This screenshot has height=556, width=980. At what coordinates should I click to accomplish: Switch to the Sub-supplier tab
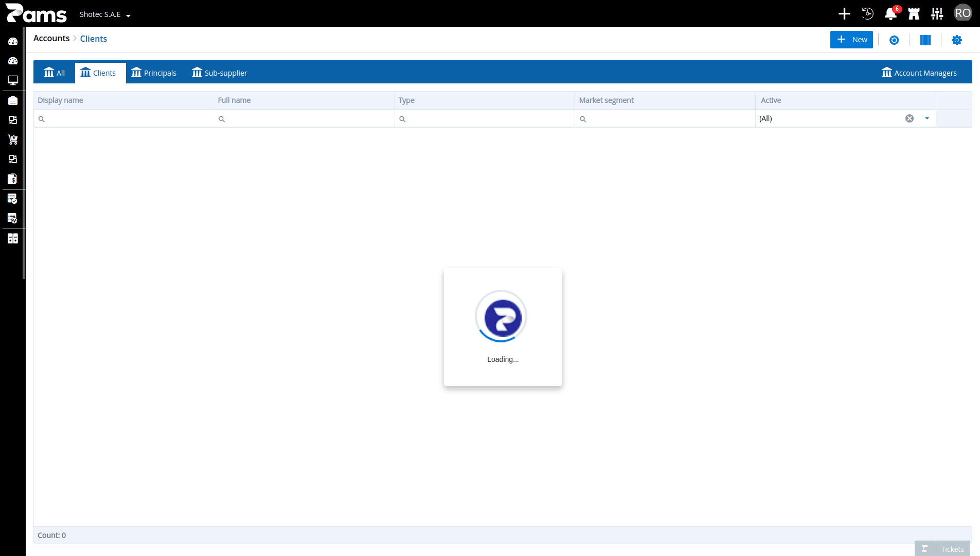pyautogui.click(x=220, y=73)
